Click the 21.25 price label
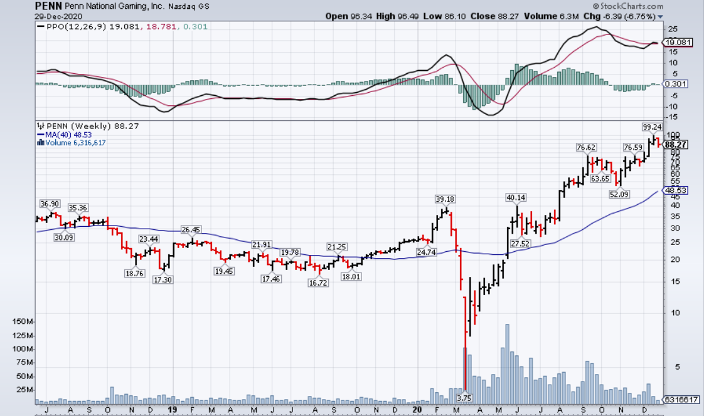 pyautogui.click(x=336, y=247)
